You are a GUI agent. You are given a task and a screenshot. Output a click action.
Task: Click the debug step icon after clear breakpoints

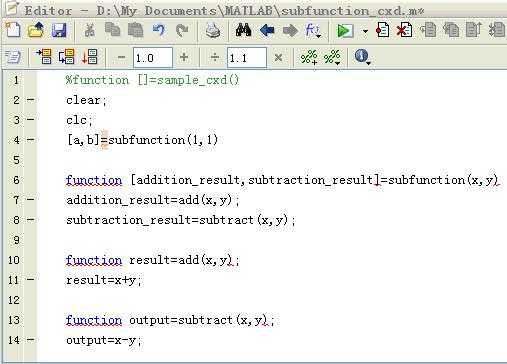pyautogui.click(x=428, y=30)
